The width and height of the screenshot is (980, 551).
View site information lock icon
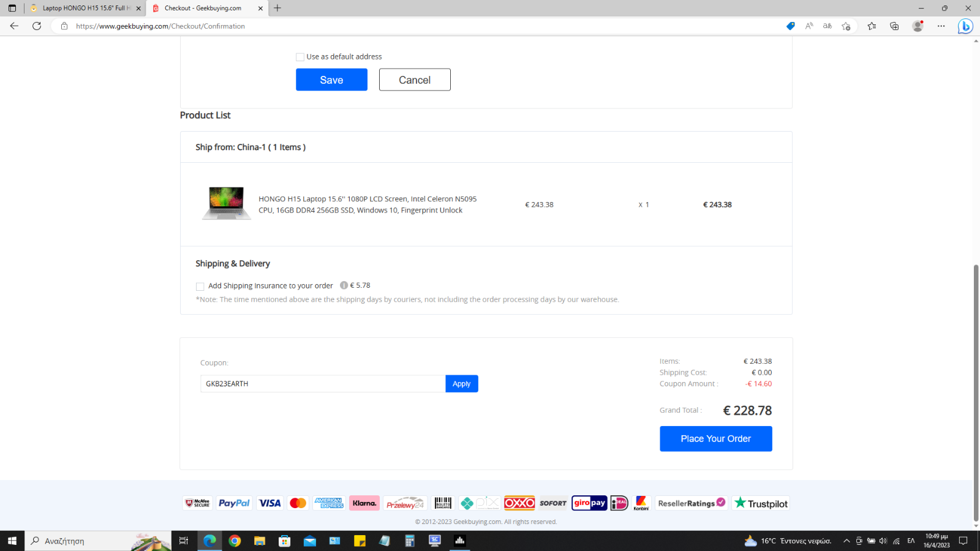coord(64,26)
